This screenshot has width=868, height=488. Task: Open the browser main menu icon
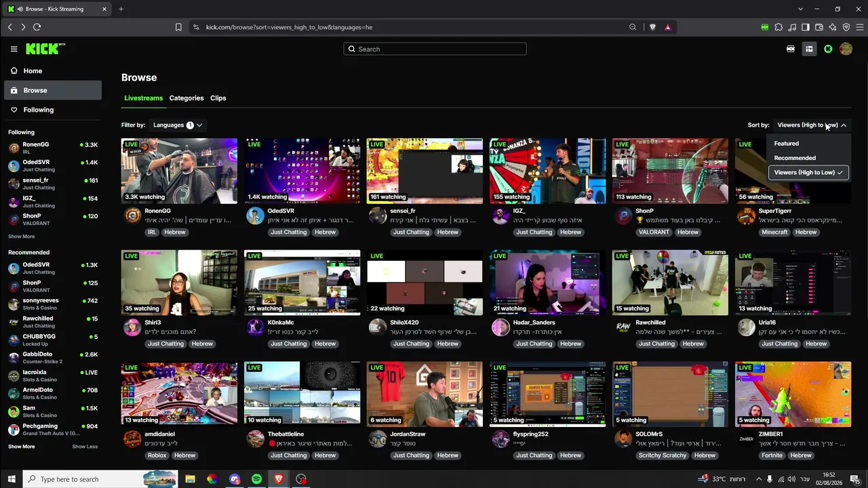pyautogui.click(x=860, y=27)
